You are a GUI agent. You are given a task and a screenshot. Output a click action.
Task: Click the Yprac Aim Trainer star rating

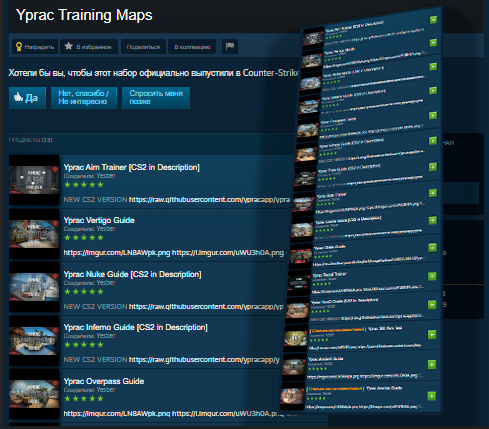(x=84, y=185)
